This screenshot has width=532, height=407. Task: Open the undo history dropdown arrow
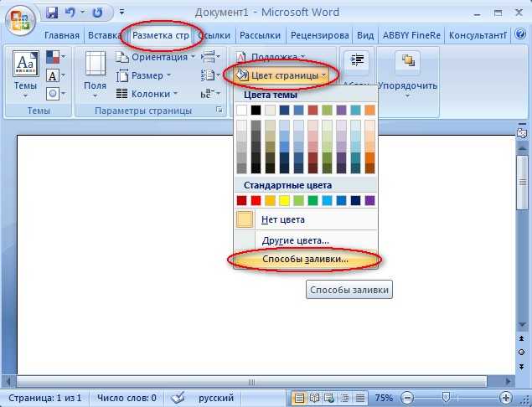[x=83, y=13]
